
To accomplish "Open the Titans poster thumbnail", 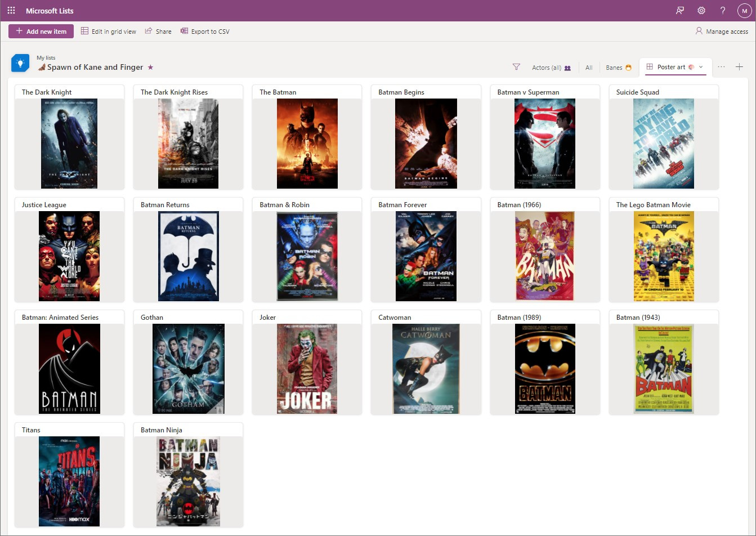I will 69,481.
